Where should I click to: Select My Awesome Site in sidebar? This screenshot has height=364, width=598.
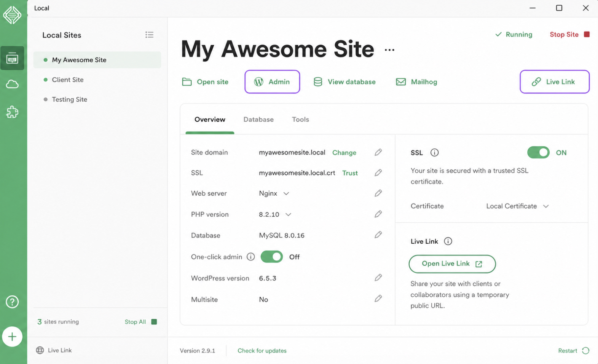point(97,60)
